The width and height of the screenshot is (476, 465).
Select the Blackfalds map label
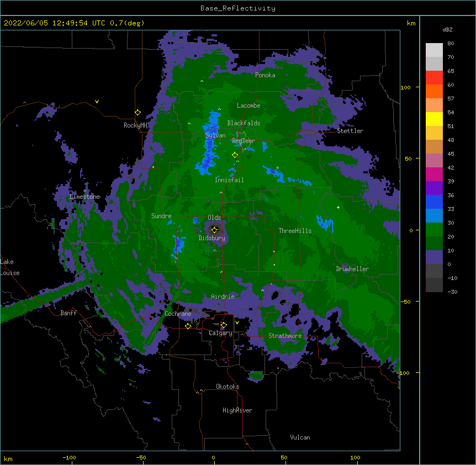(244, 123)
